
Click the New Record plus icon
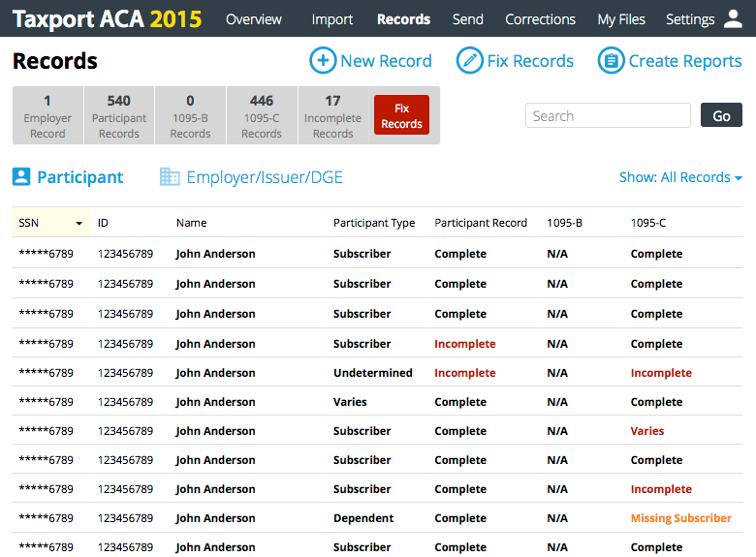[323, 60]
